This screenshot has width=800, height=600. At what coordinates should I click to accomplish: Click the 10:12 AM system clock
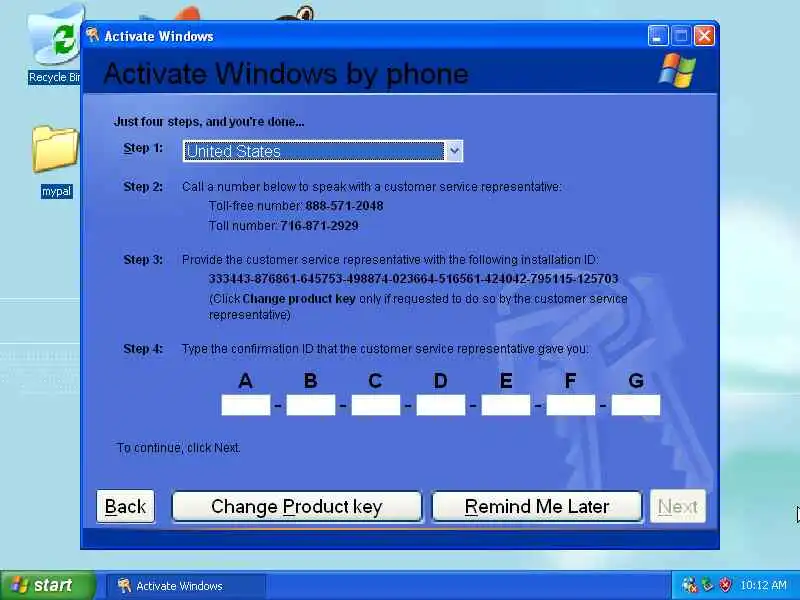763,585
